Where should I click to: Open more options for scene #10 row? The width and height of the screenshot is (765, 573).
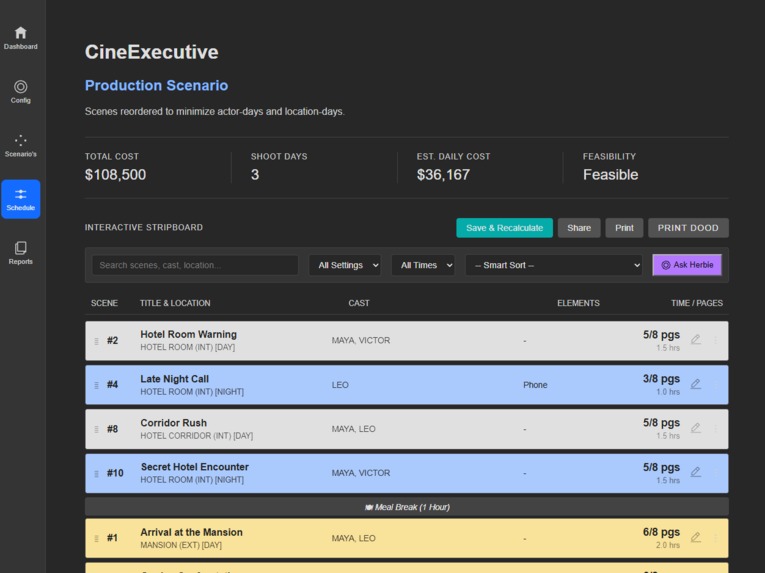[x=716, y=472]
